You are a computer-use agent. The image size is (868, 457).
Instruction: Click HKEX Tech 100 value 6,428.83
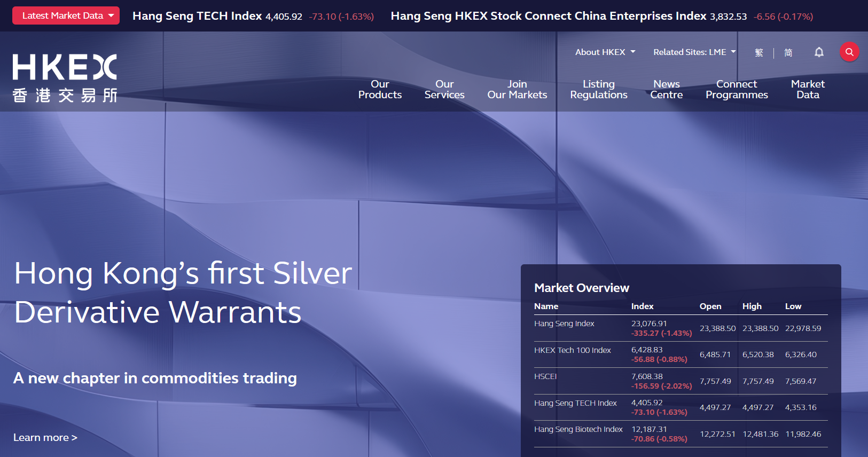[647, 350]
